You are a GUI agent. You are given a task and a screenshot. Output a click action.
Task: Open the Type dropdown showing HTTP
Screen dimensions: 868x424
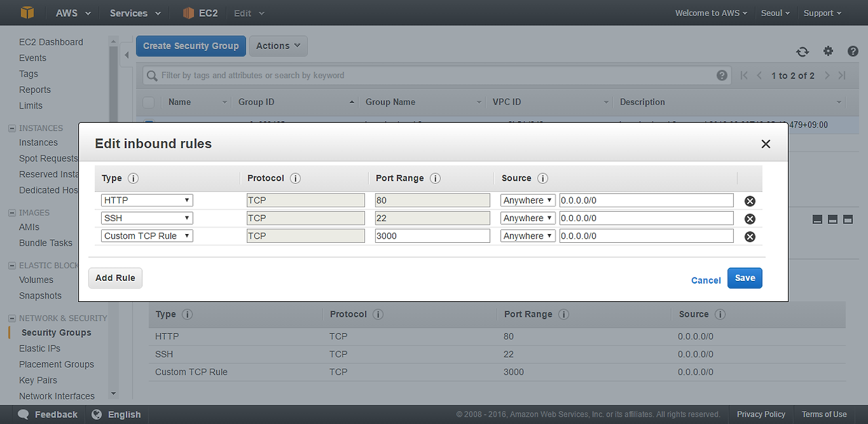point(147,200)
